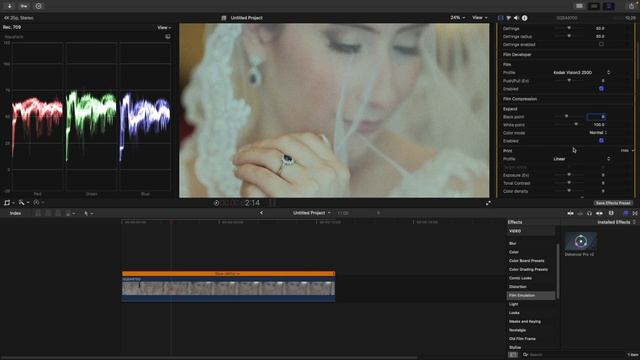Click the project filmstrip icon by Untitled Project

tap(224, 18)
